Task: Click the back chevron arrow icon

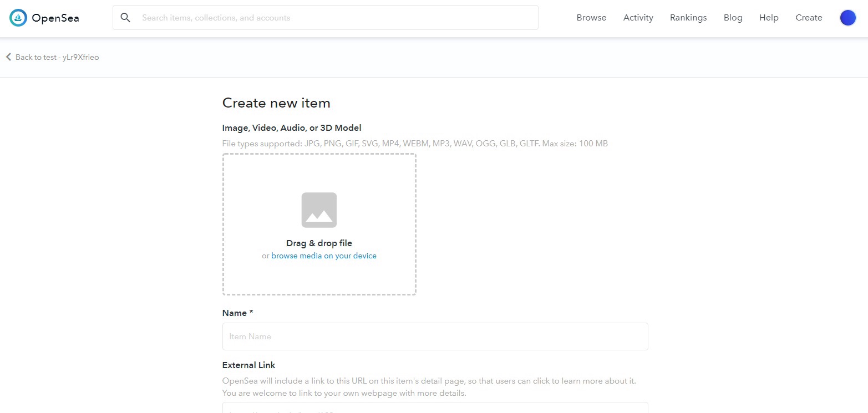Action: pos(8,57)
